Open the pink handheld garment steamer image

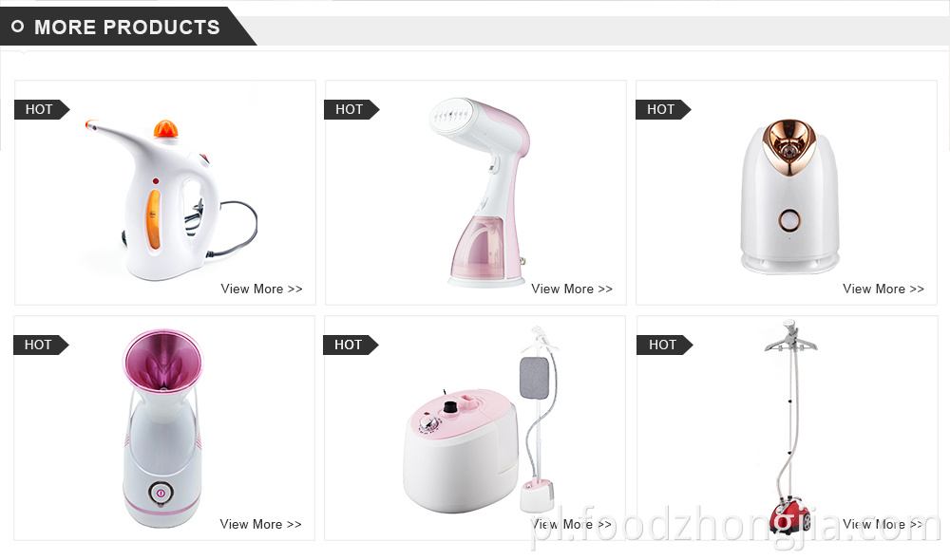[x=479, y=193]
